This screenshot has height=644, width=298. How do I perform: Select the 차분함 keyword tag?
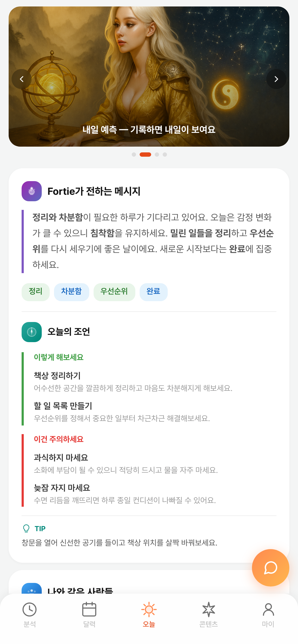71,292
